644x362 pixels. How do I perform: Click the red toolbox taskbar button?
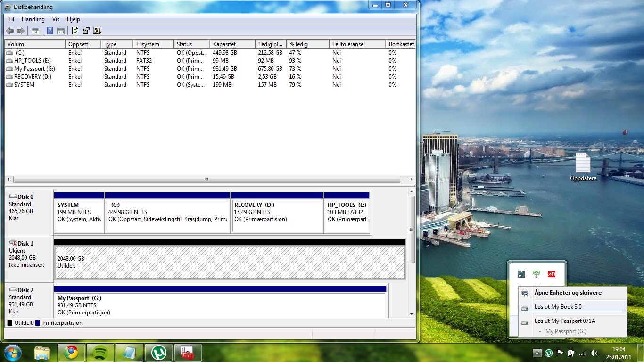(x=188, y=353)
